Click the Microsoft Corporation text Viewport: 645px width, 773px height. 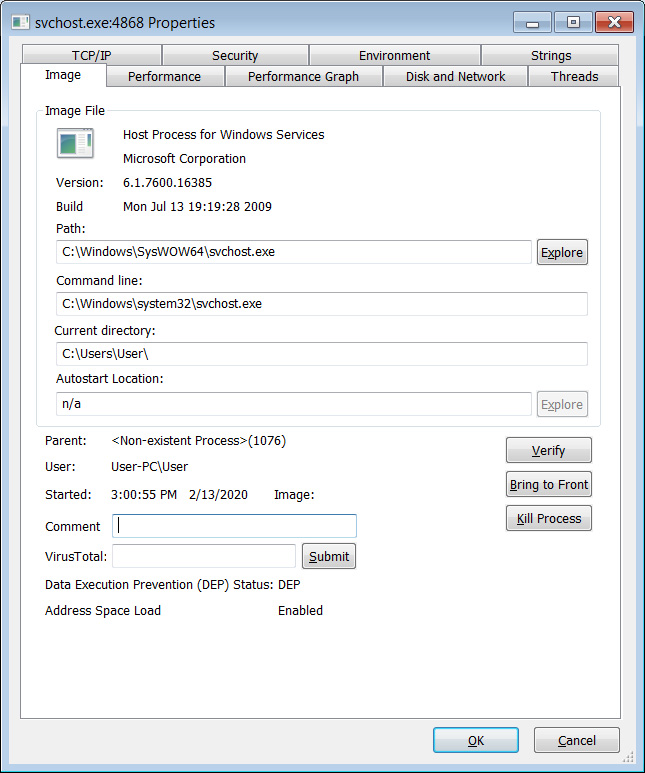tap(184, 159)
